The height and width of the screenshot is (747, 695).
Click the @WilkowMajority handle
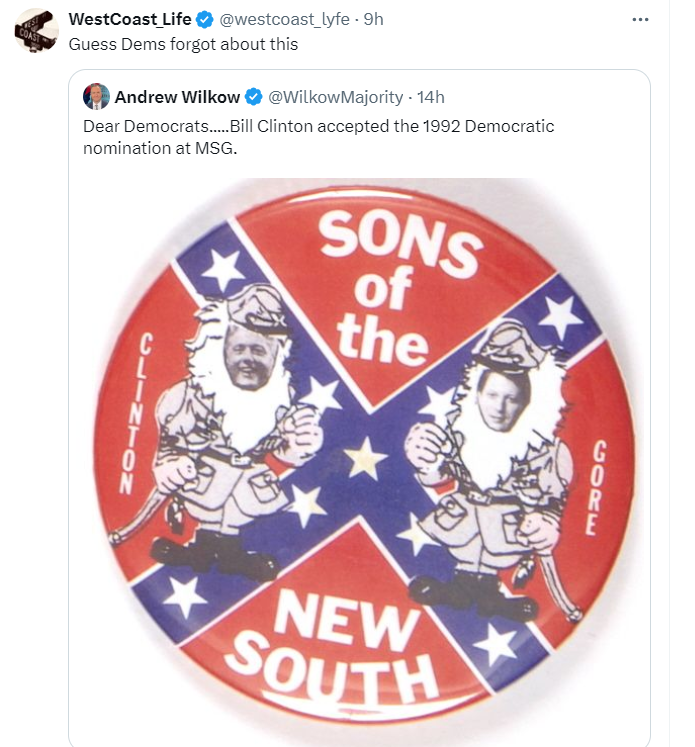point(334,97)
